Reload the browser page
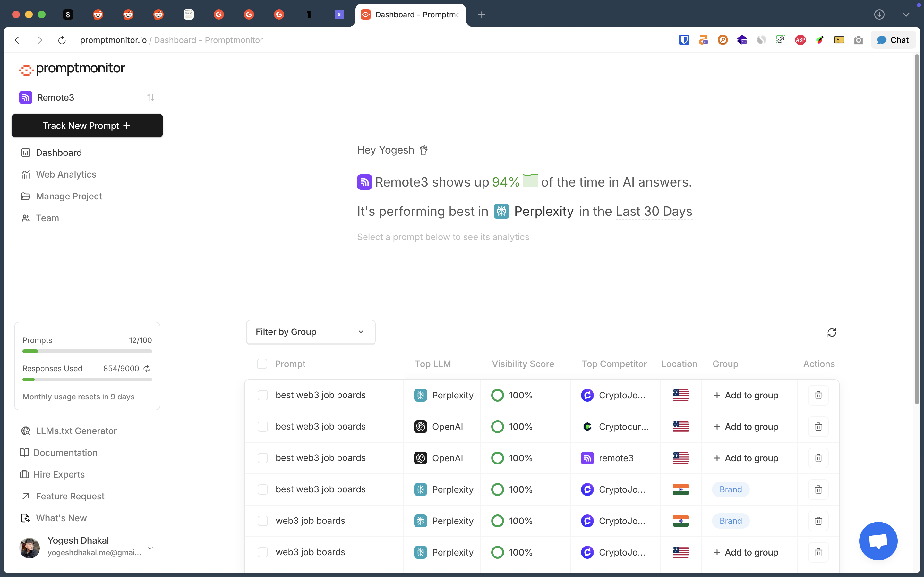The height and width of the screenshot is (577, 924). pos(62,40)
